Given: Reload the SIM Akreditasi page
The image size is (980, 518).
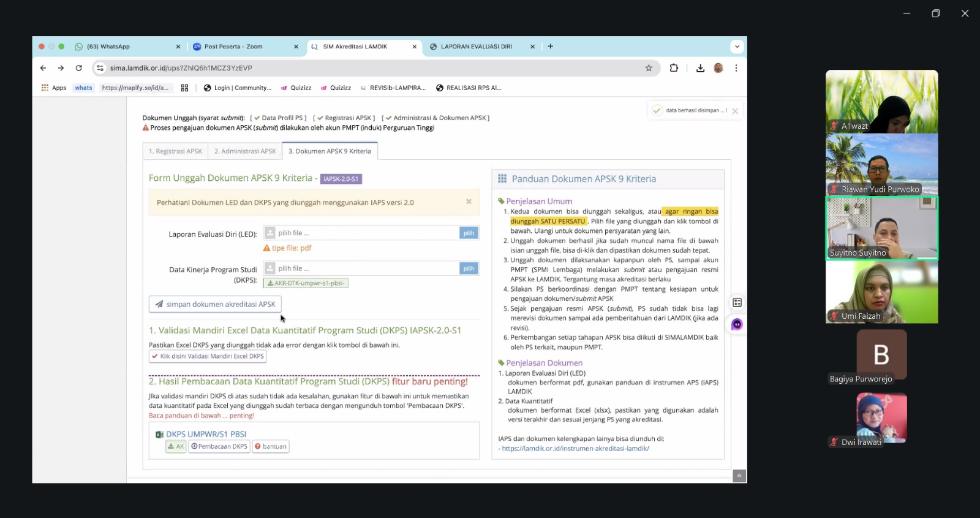Looking at the screenshot, I should (x=78, y=68).
